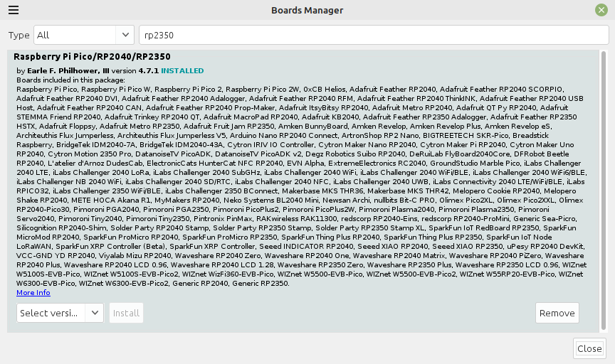
Task: Click 'Adafruit Feather RP2040 SCORPIO' in boards list
Action: click(x=501, y=90)
